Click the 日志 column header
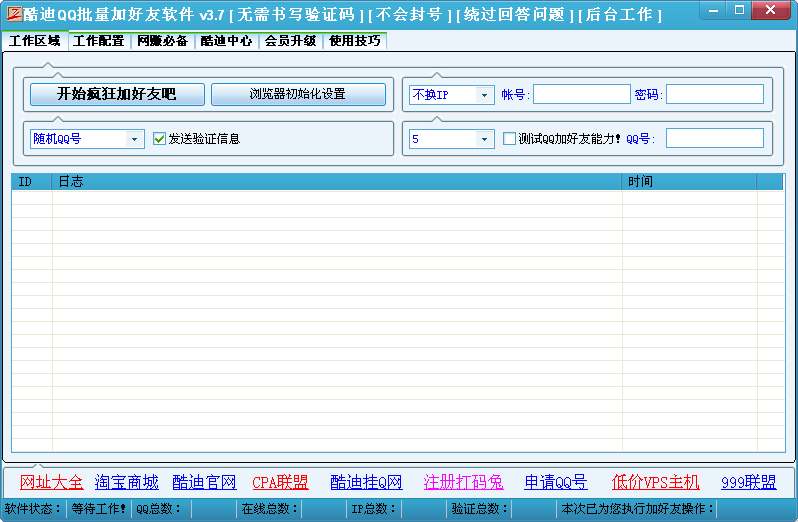The image size is (798, 522). [336, 182]
